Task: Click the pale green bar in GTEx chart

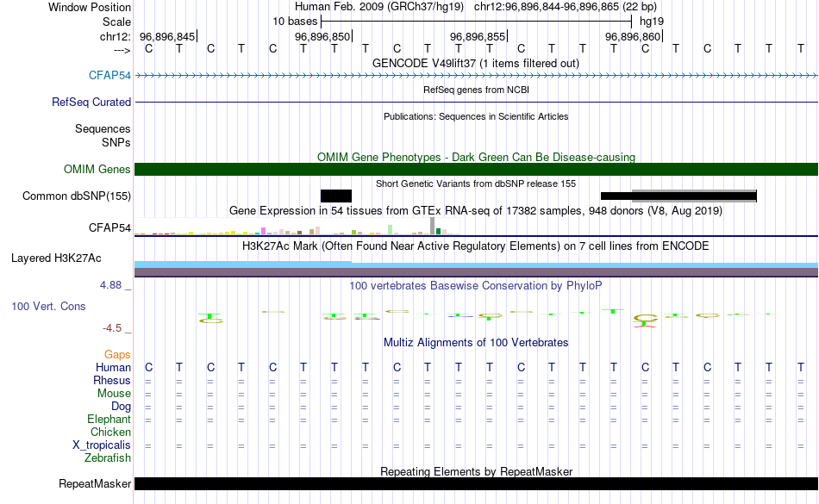Action: 391,229
